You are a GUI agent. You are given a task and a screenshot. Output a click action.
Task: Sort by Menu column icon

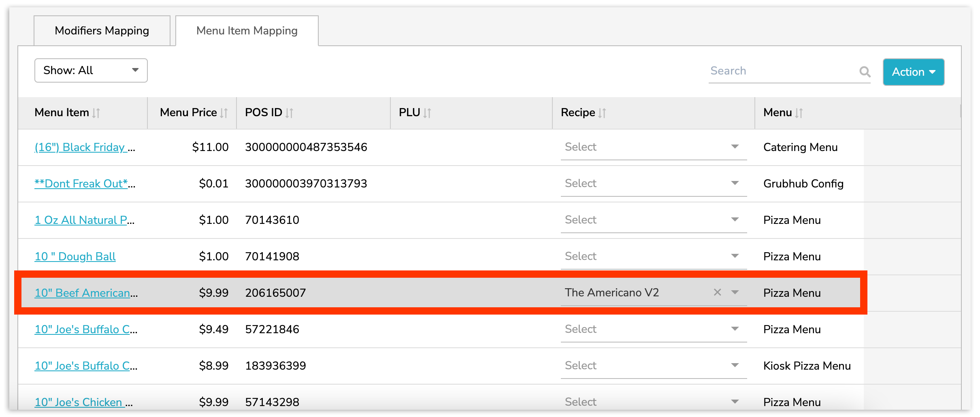point(799,113)
